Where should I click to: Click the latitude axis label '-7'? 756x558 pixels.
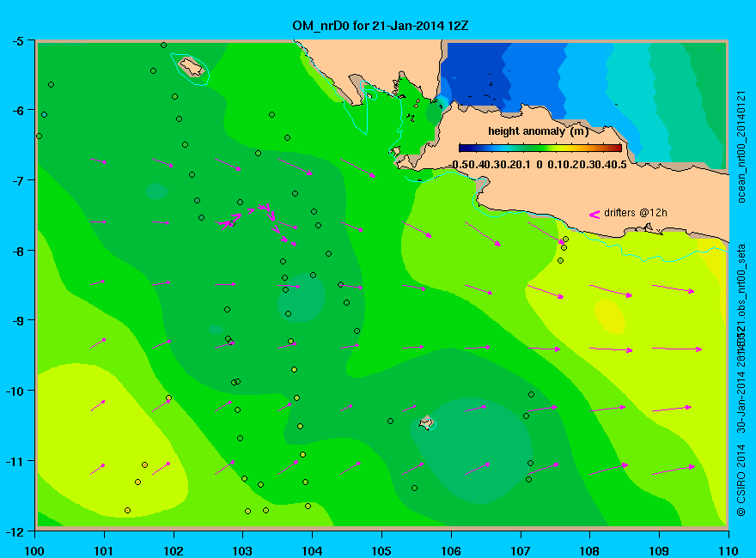tap(17, 181)
